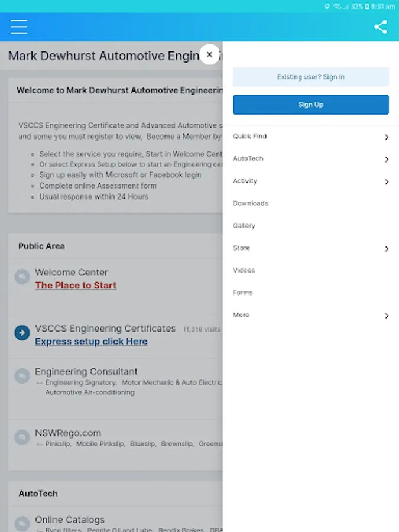
Task: Select Gallery in side menu
Action: (x=244, y=226)
